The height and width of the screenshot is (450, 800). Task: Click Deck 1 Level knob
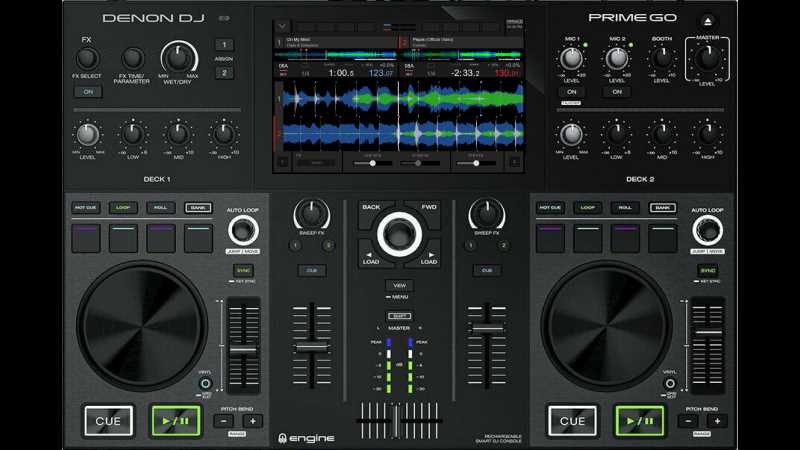click(88, 135)
